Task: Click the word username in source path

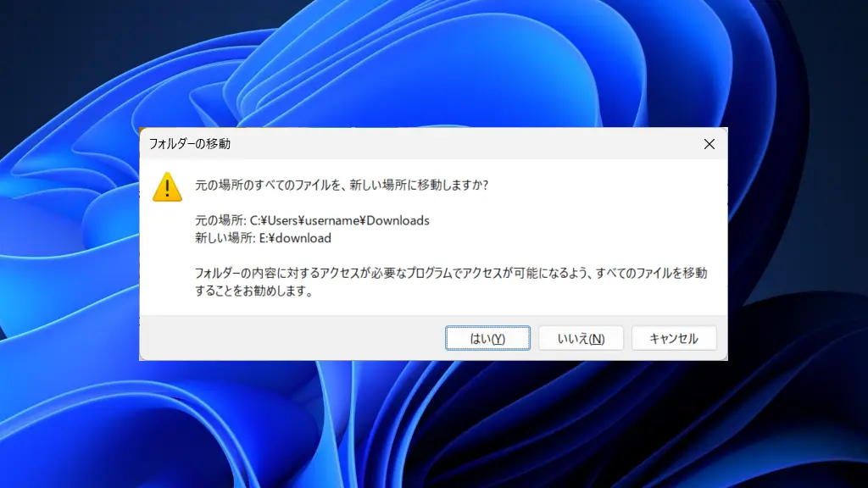Action: point(331,220)
